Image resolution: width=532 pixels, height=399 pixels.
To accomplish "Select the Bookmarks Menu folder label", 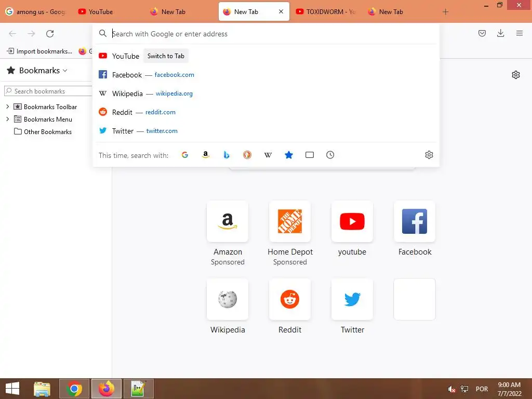I will coord(48,119).
